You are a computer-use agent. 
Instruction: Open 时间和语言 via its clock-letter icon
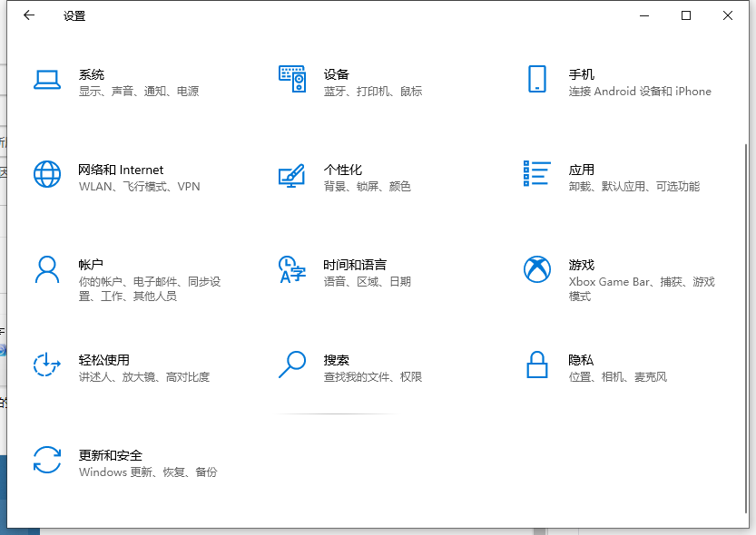291,269
